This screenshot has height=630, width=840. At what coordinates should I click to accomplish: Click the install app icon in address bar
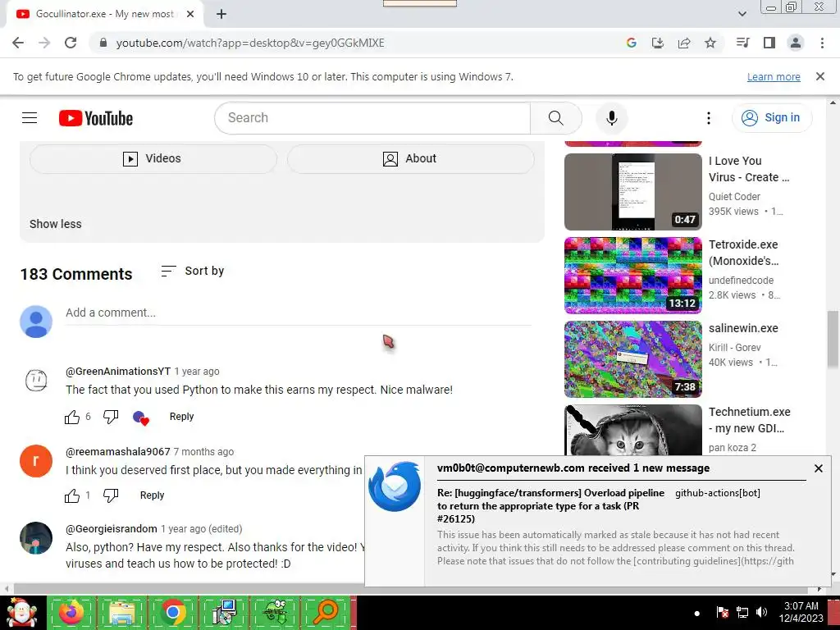(x=658, y=43)
